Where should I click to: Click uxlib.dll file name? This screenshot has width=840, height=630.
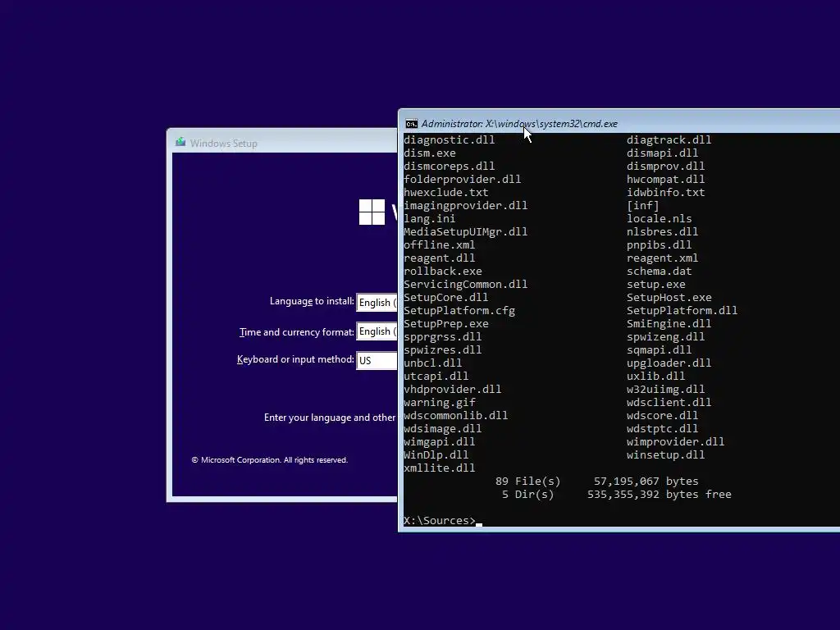point(655,376)
